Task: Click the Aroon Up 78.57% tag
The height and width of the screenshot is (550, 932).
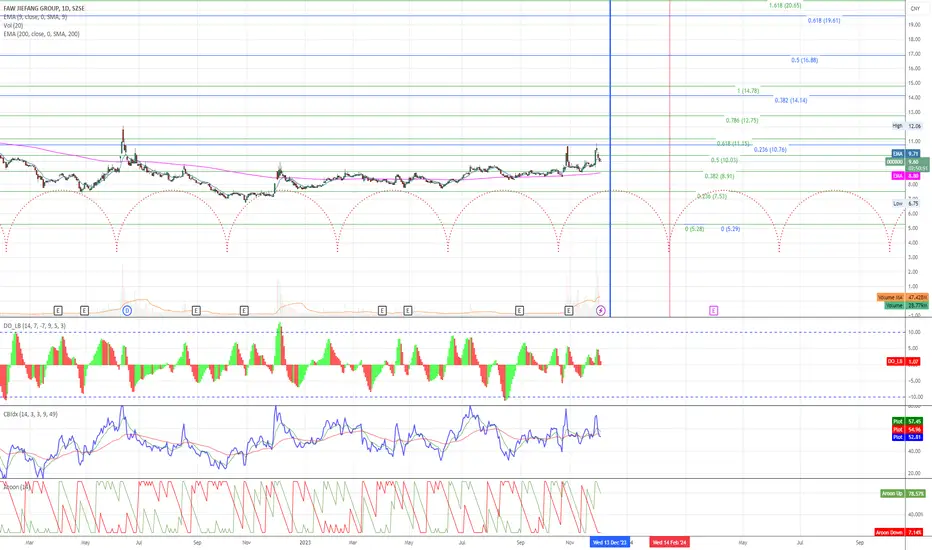Action: pyautogui.click(x=903, y=494)
